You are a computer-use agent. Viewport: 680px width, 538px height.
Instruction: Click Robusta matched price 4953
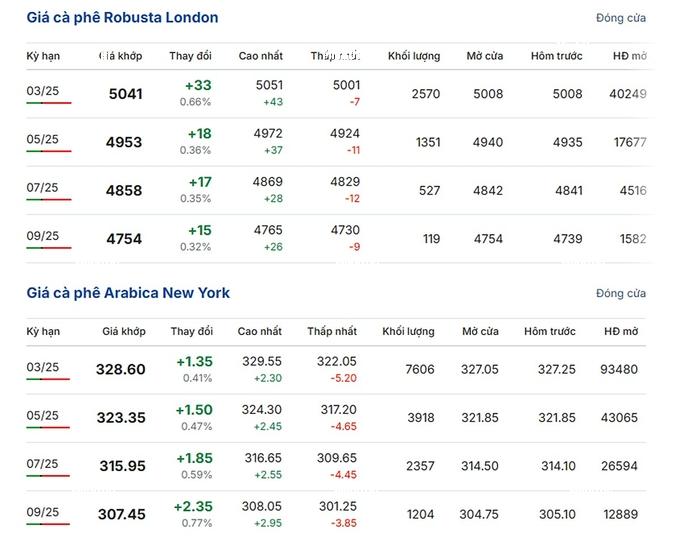click(124, 142)
